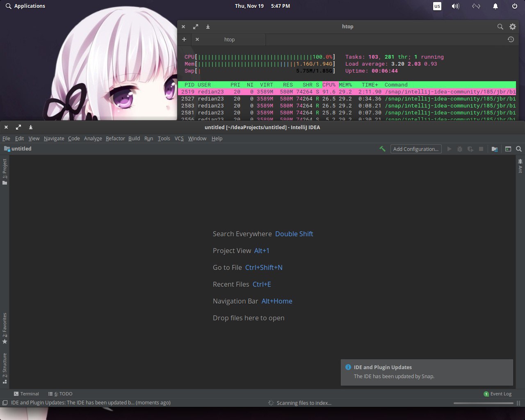Image resolution: width=525 pixels, height=420 pixels.
Task: Open the Build menu
Action: click(x=134, y=138)
